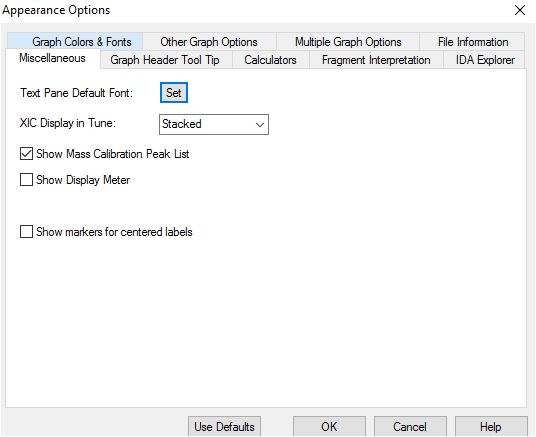
Task: Open Help for Appearance Options
Action: [x=491, y=426]
